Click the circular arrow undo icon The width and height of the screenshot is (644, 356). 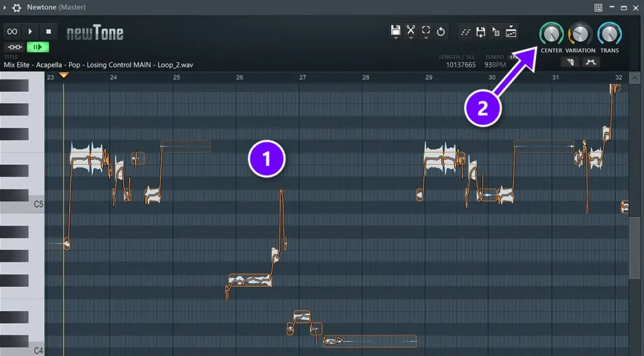tap(441, 31)
